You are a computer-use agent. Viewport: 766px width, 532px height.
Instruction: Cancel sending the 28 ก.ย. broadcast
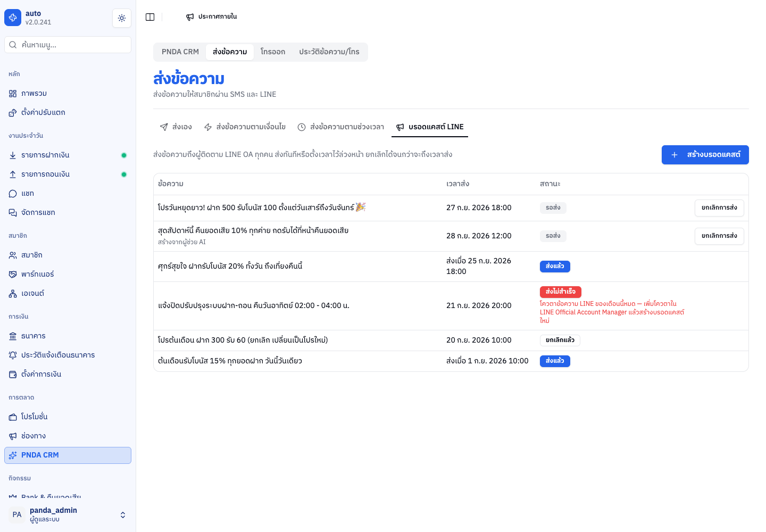coord(719,236)
